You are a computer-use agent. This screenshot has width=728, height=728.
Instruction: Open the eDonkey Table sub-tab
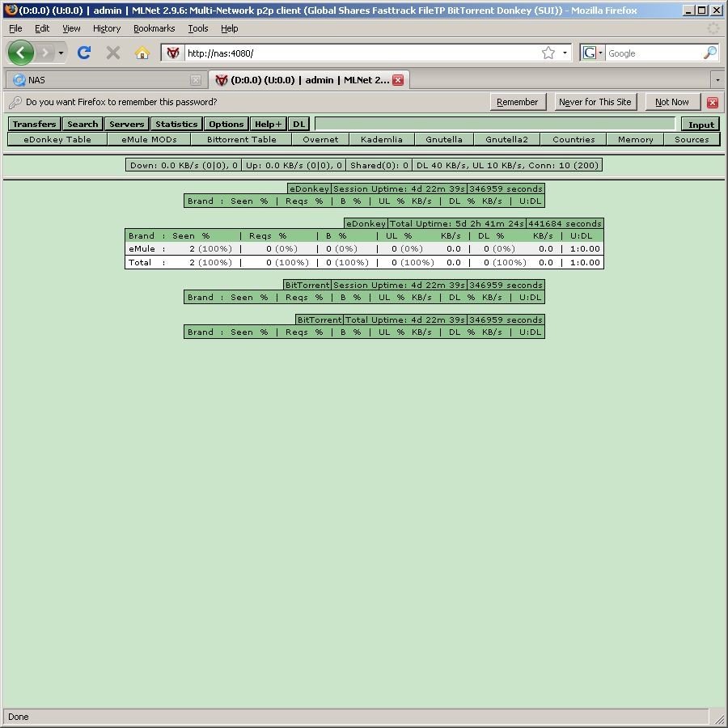coord(57,139)
